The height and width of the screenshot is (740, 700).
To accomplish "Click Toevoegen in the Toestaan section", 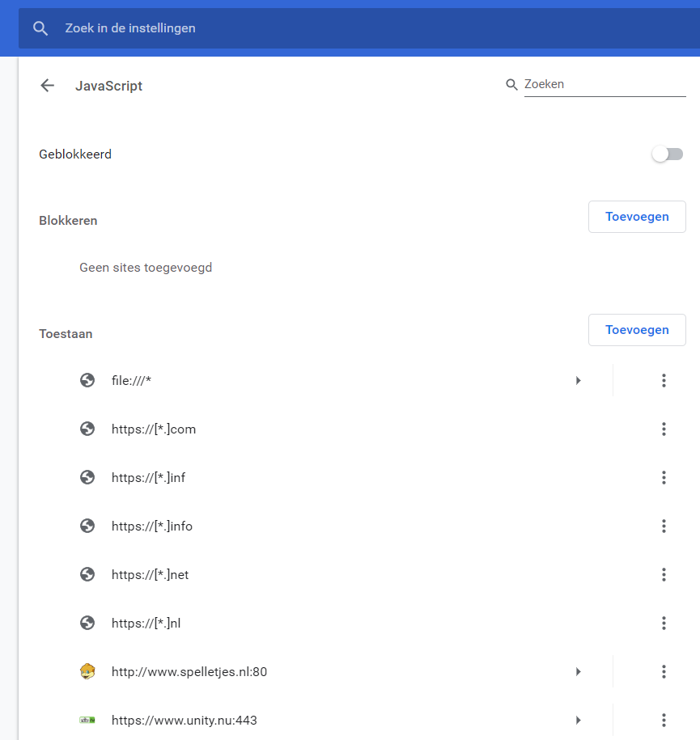I will (637, 330).
